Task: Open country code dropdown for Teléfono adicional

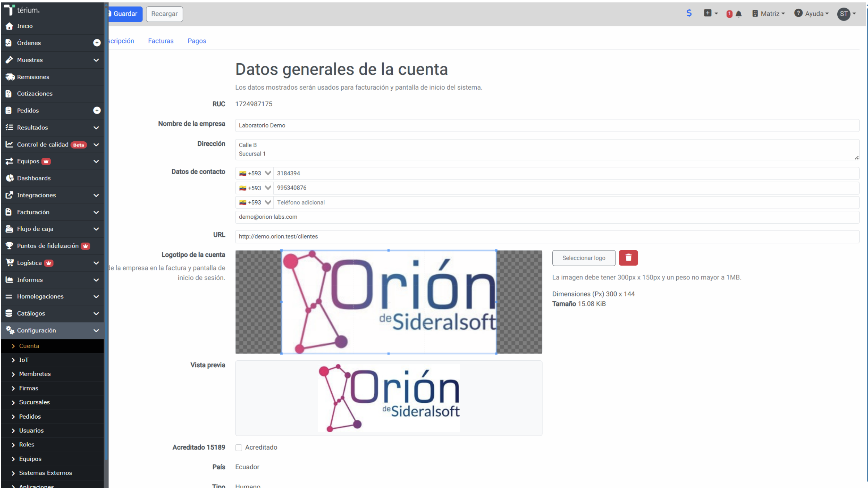Action: 255,202
